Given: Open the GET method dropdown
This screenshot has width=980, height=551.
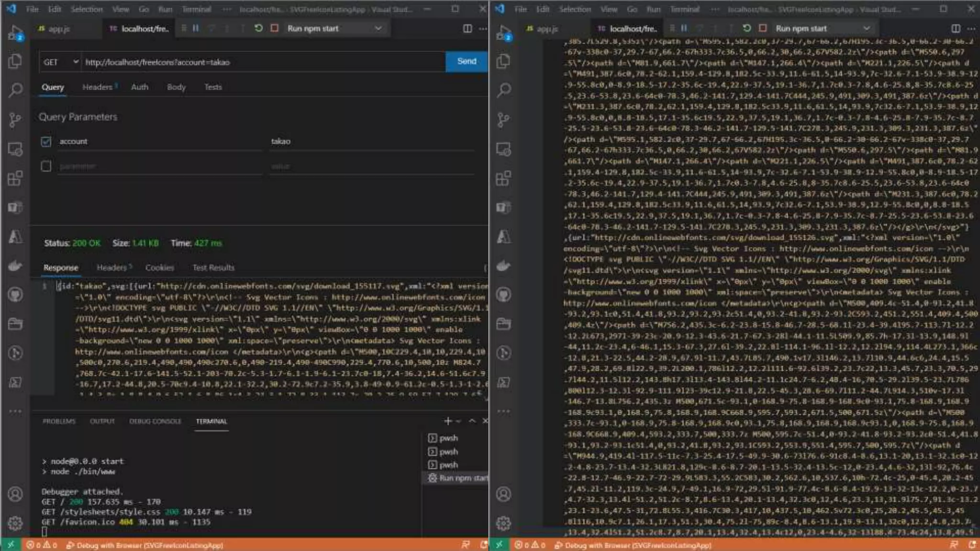Looking at the screenshot, I should pyautogui.click(x=60, y=62).
